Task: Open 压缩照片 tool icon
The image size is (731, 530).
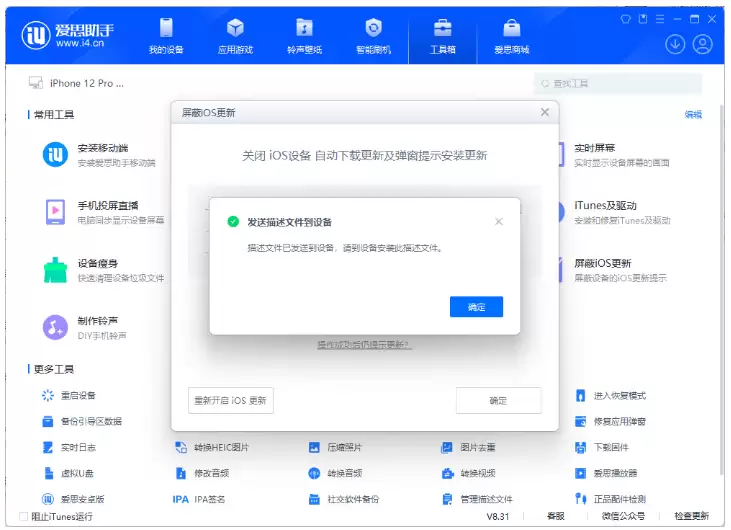Action: point(314,447)
